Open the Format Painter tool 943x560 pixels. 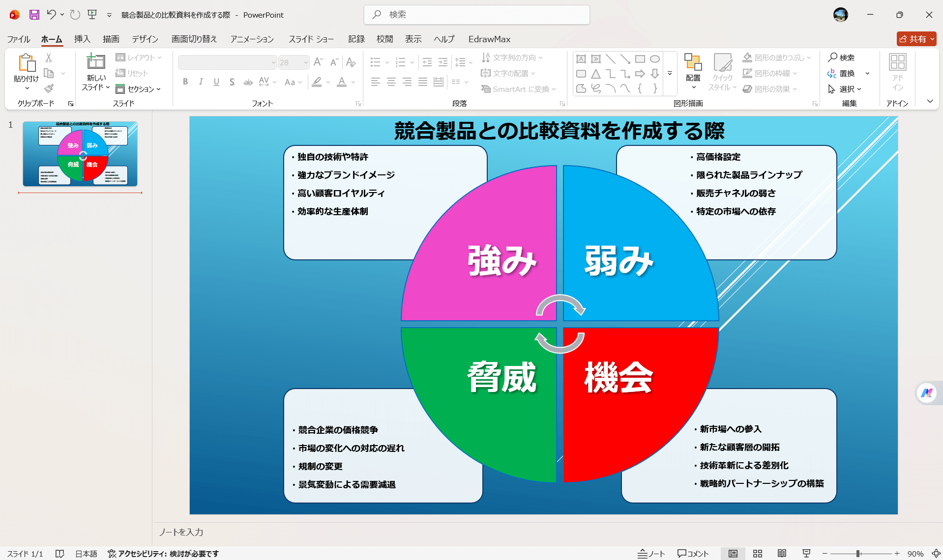point(48,89)
